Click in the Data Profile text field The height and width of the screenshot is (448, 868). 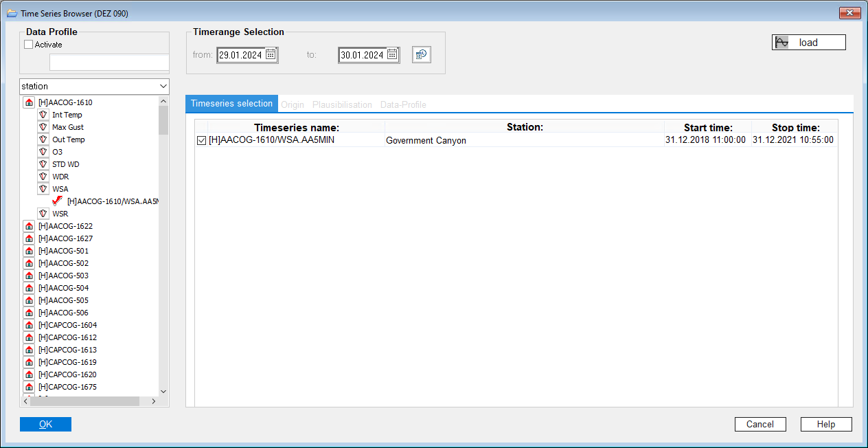click(108, 63)
